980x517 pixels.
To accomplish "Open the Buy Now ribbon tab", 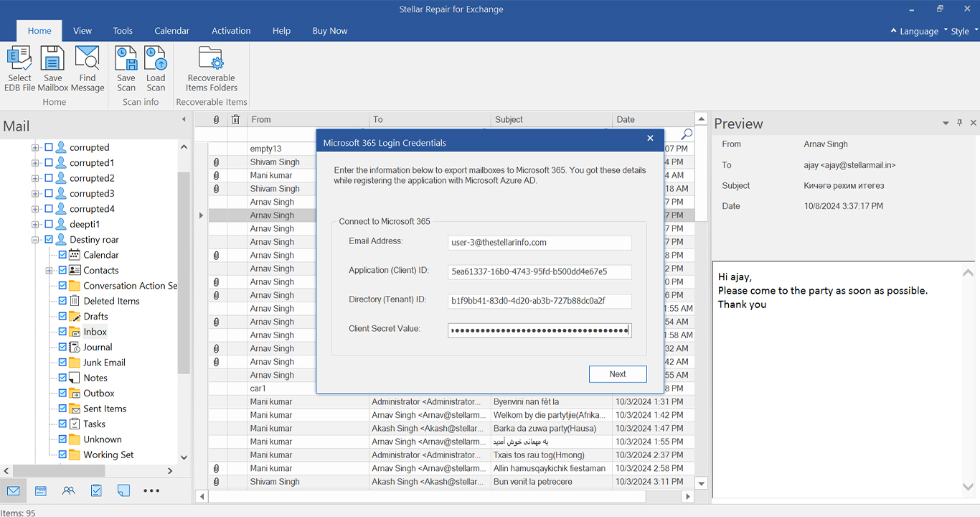I will [330, 31].
